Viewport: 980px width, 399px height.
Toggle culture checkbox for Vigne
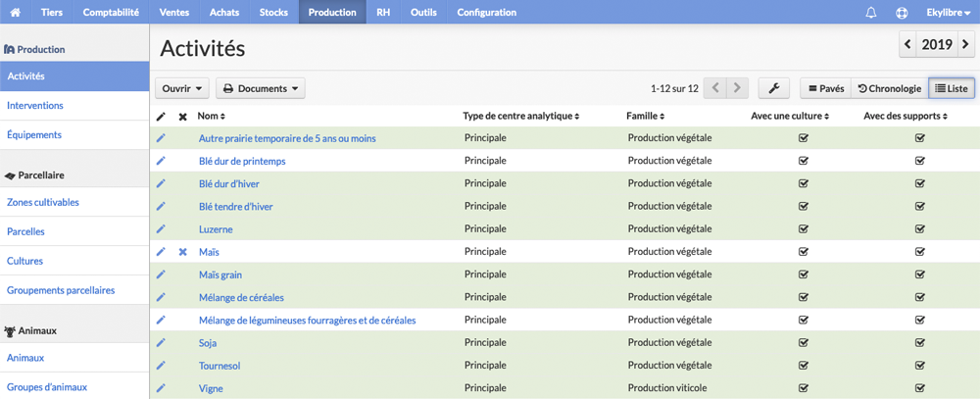(x=804, y=388)
